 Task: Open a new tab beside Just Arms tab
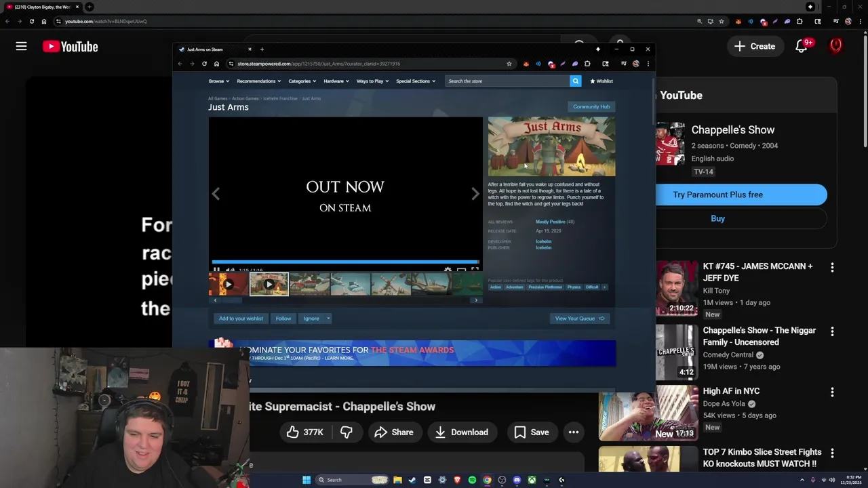[x=262, y=49]
